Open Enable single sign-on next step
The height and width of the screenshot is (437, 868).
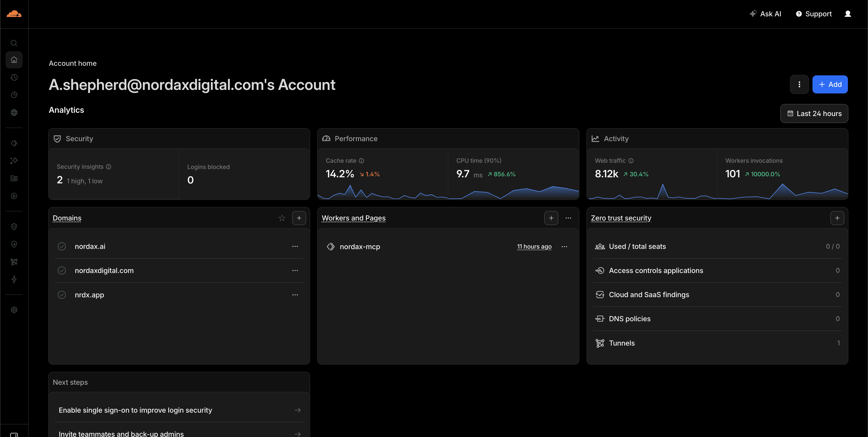pyautogui.click(x=179, y=410)
